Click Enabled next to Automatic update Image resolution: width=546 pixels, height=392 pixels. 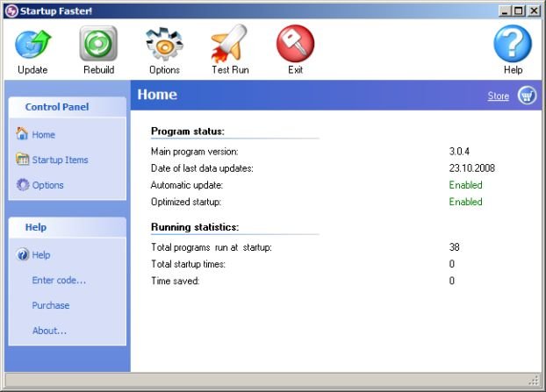465,185
